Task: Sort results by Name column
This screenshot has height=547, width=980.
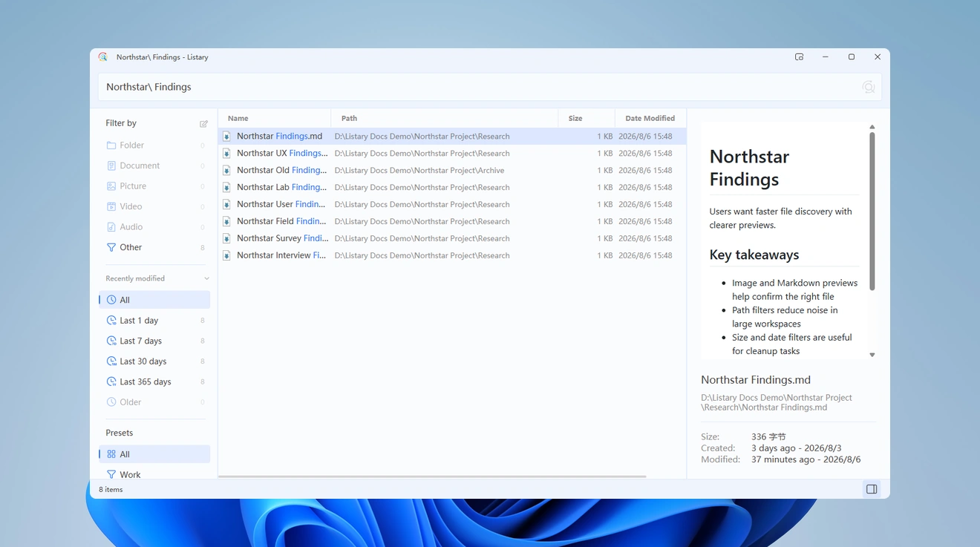Action: coord(275,118)
